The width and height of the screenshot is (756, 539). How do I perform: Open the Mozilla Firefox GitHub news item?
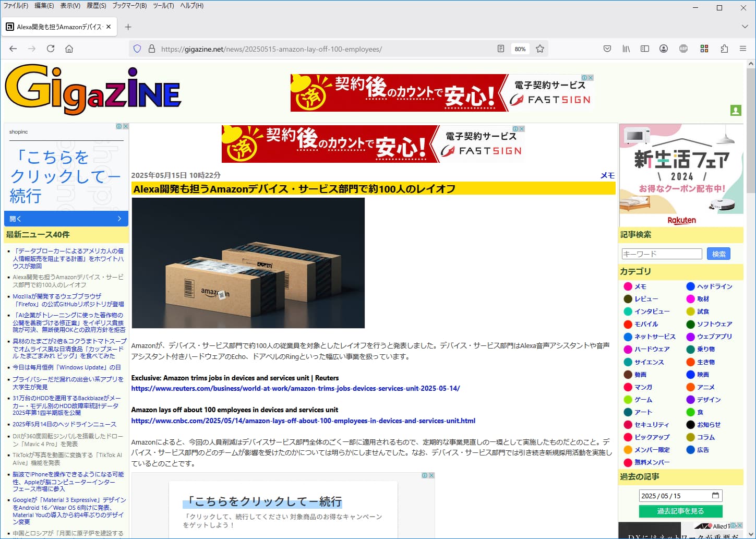tap(68, 300)
